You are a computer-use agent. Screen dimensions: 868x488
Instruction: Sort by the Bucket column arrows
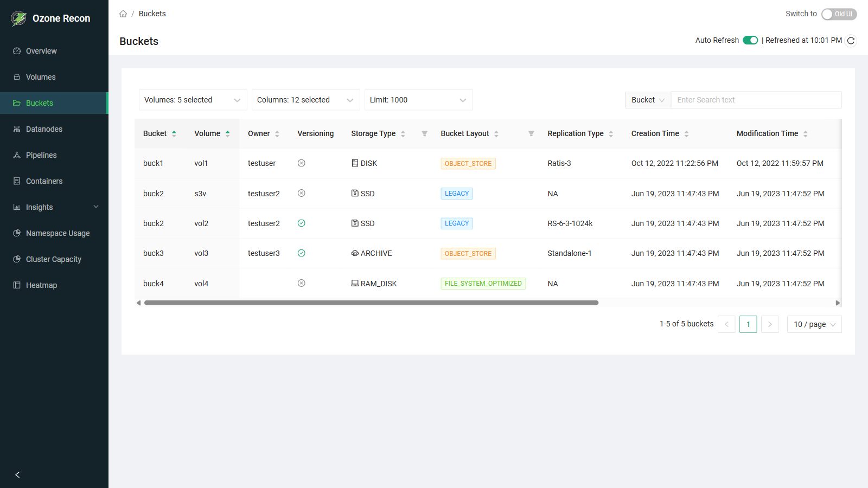coord(174,134)
